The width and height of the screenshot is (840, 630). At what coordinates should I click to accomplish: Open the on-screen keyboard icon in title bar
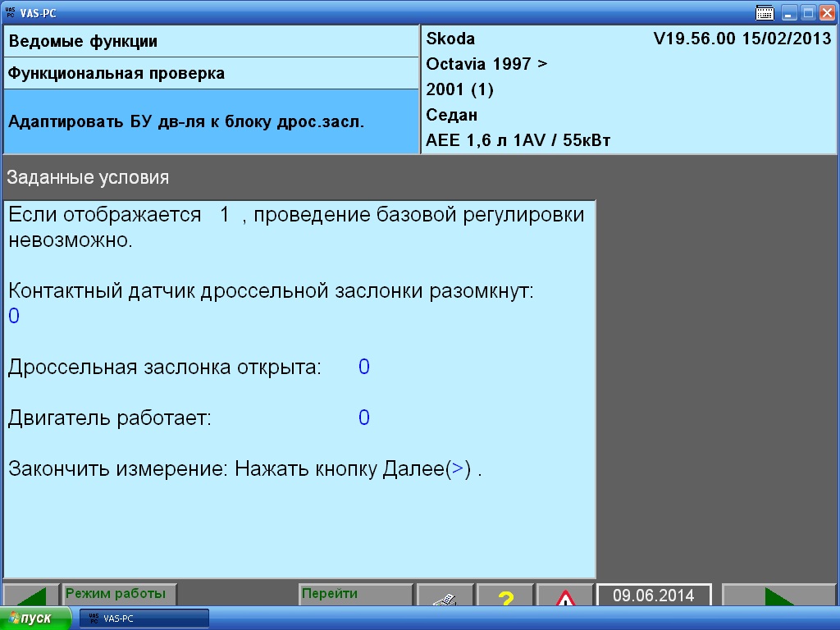tap(765, 13)
